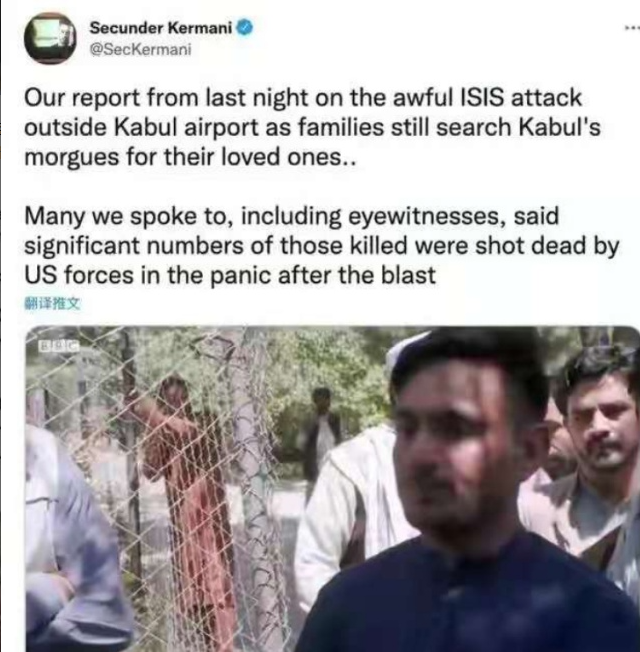The image size is (640, 652).
Task: Open the three-dot more options menu
Action: [632, 28]
